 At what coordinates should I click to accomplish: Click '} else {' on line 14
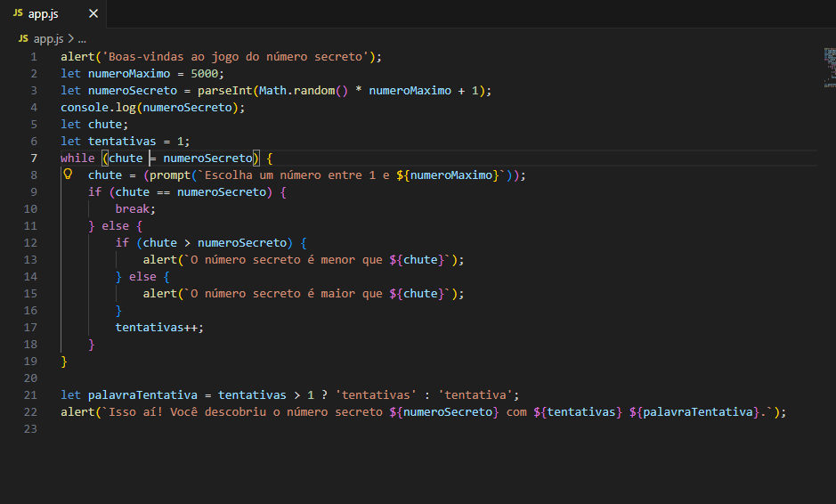pos(142,276)
